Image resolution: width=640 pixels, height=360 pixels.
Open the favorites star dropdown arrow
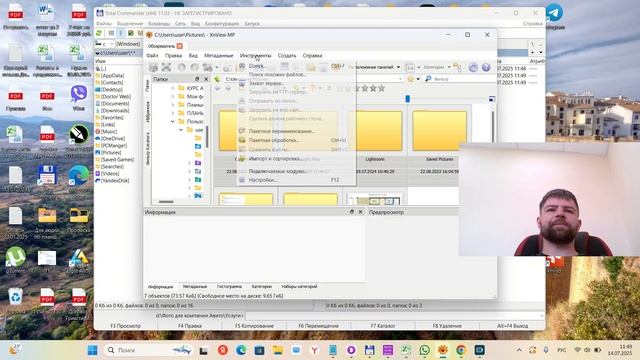tap(418, 79)
